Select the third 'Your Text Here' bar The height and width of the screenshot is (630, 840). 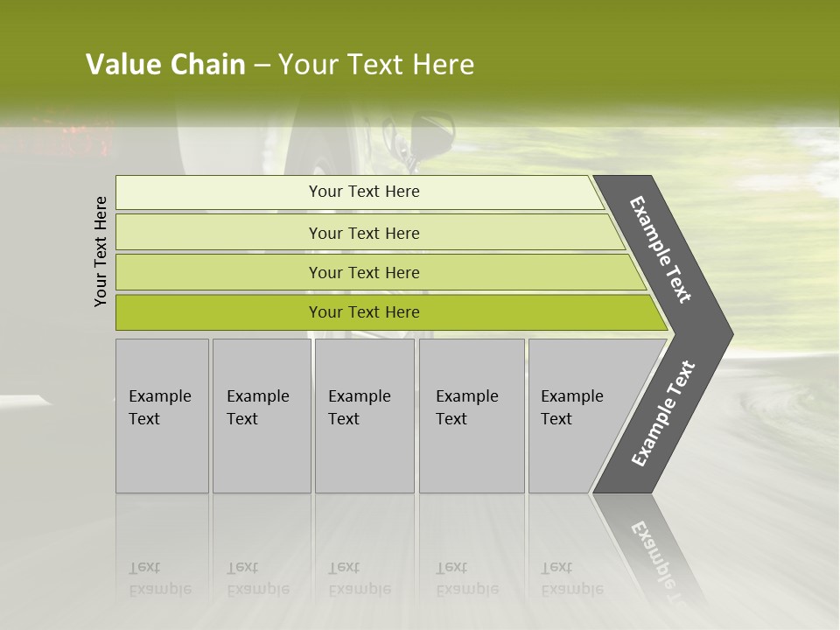coord(381,272)
